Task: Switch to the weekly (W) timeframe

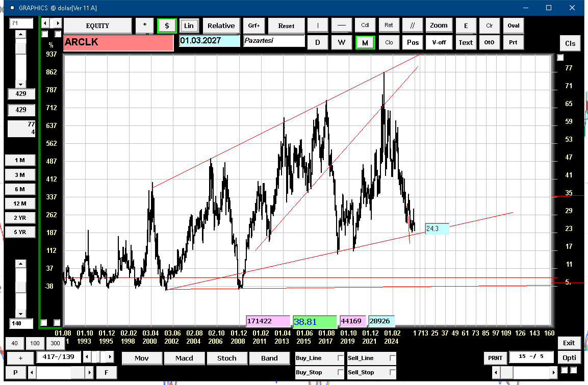Action: pyautogui.click(x=341, y=43)
